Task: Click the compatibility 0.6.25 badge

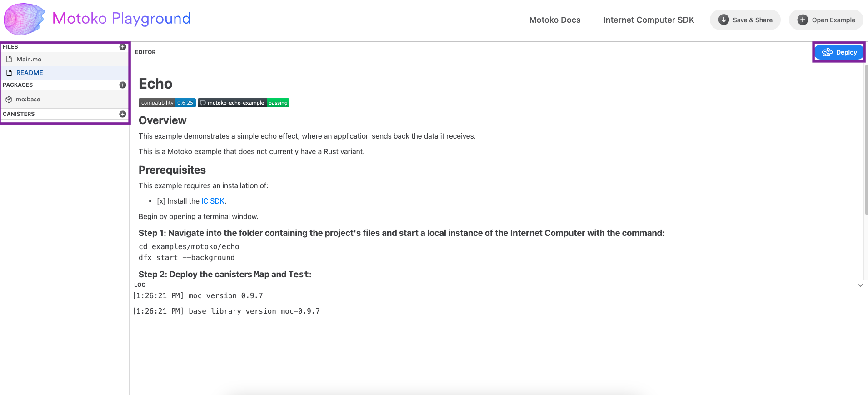Action: pos(167,103)
